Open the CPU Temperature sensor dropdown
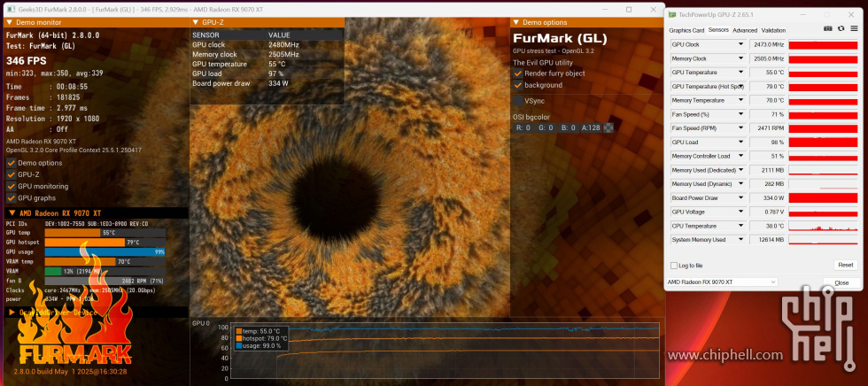 pos(740,226)
